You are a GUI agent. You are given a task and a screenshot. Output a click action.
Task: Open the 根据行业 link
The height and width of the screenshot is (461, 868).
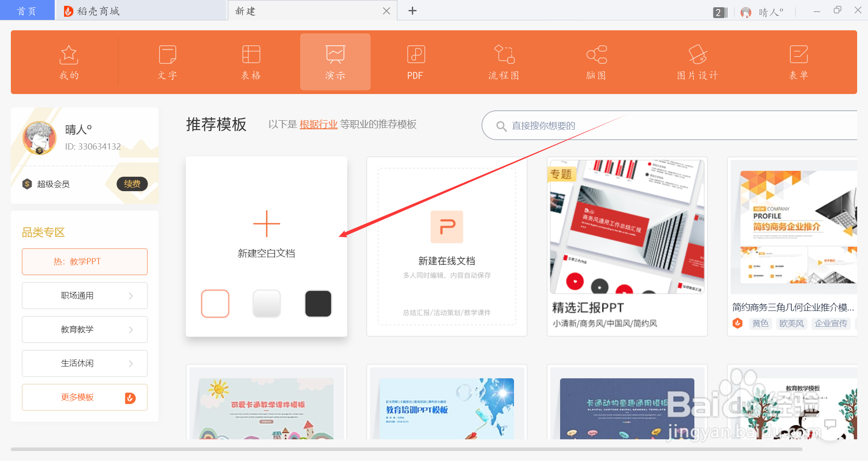tap(319, 125)
